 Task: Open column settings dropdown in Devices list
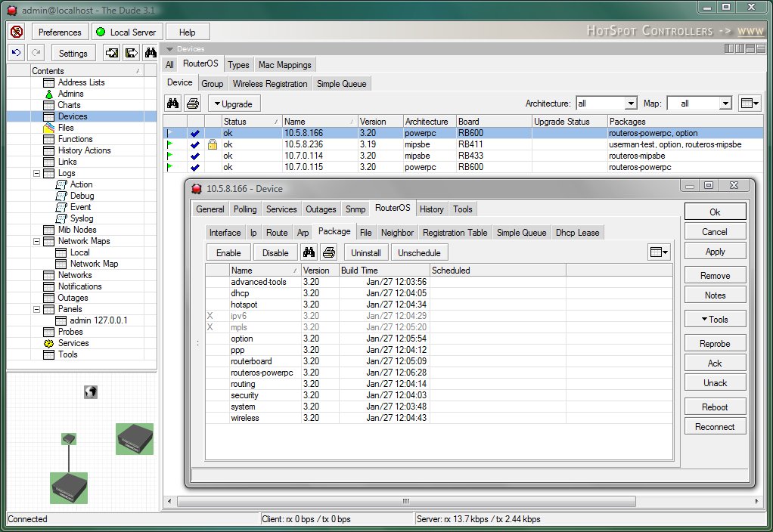pos(750,104)
